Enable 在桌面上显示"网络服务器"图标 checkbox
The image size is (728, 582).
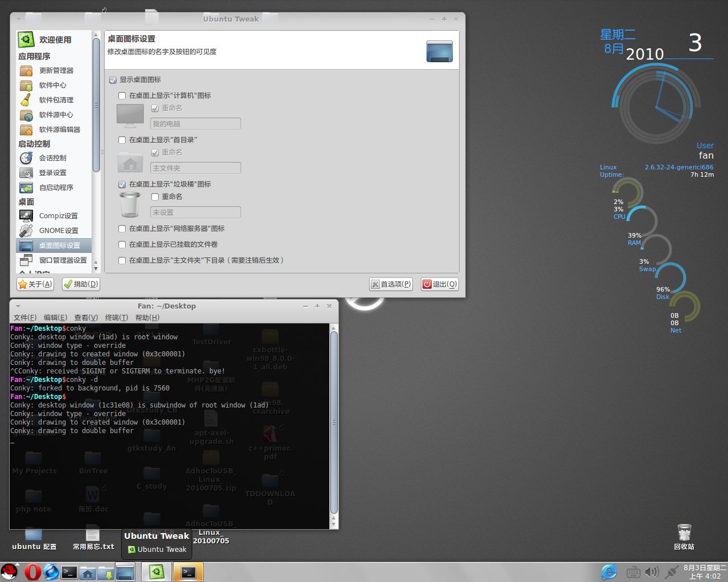(x=122, y=228)
